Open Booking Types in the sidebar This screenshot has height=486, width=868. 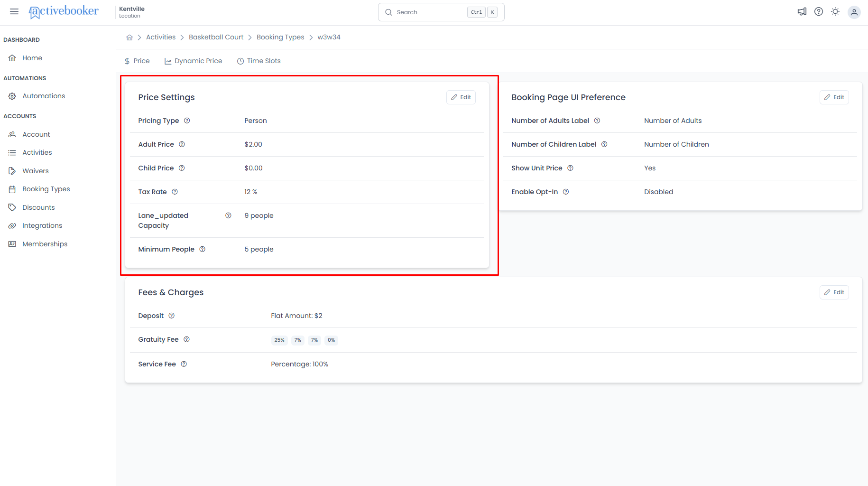point(46,189)
